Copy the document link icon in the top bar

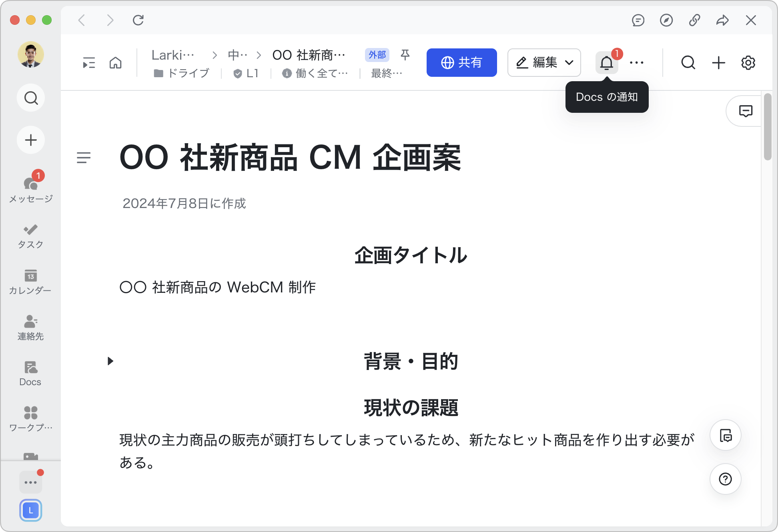coord(694,20)
